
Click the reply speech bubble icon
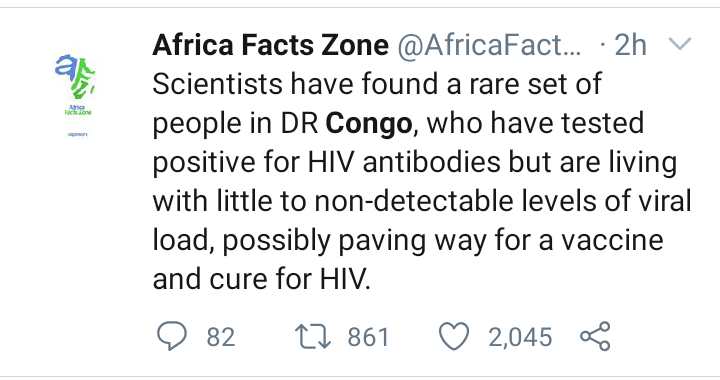[x=172, y=336]
